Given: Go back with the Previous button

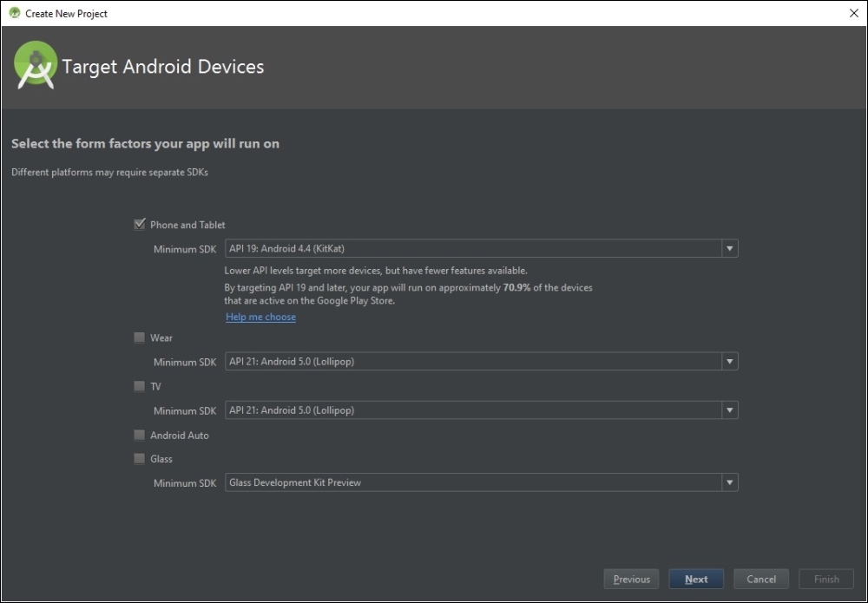Looking at the screenshot, I should click(x=631, y=580).
